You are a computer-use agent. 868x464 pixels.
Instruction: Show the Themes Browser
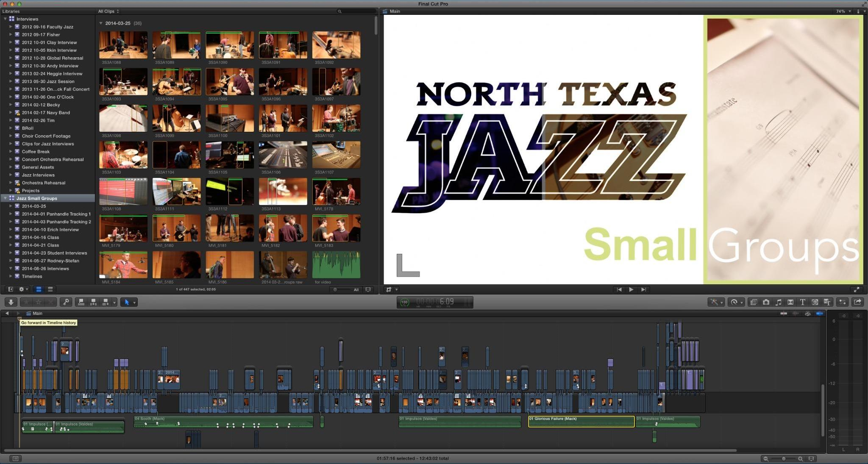(827, 302)
